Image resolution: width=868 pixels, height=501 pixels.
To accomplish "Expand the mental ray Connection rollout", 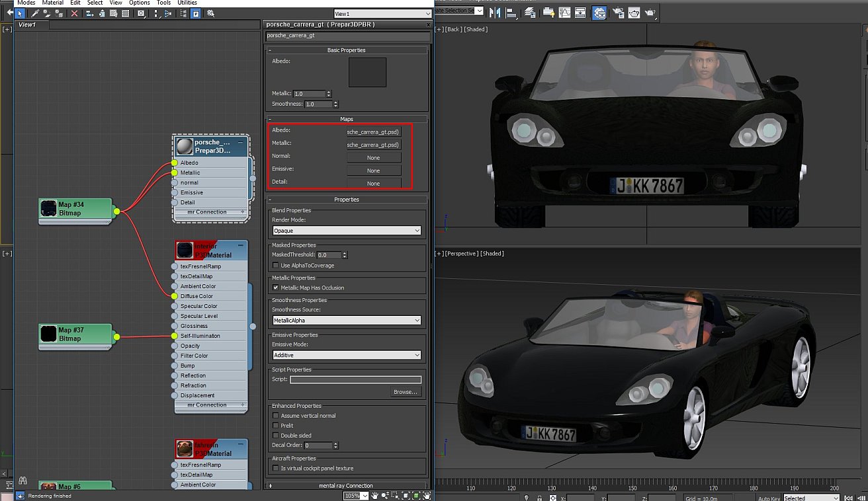I will coord(347,486).
